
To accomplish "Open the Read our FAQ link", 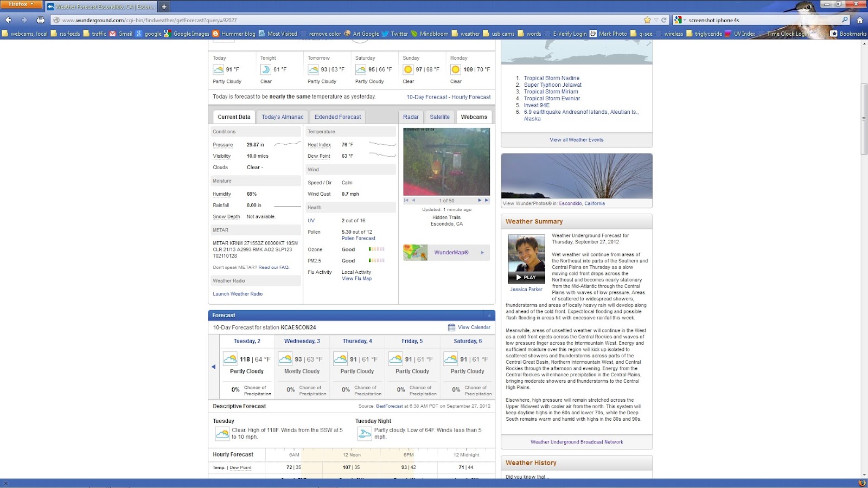I will 273,267.
